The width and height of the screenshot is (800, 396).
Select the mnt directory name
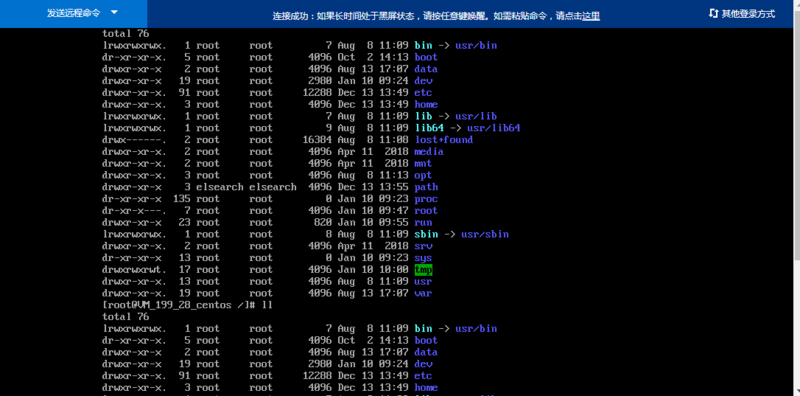click(423, 163)
